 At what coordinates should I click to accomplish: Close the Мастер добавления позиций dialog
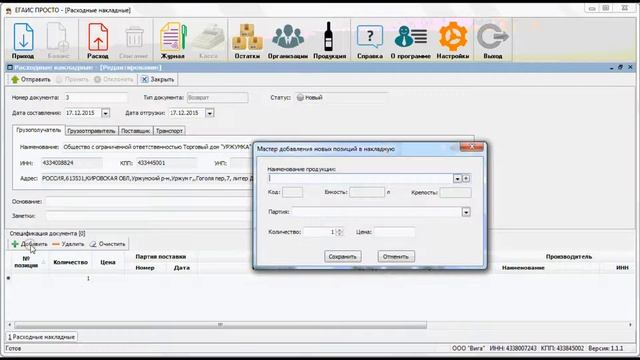(x=471, y=147)
